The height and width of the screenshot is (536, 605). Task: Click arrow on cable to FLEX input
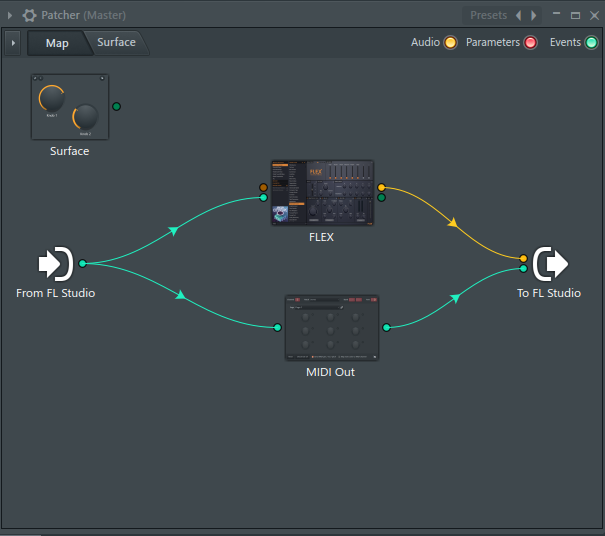(174, 230)
